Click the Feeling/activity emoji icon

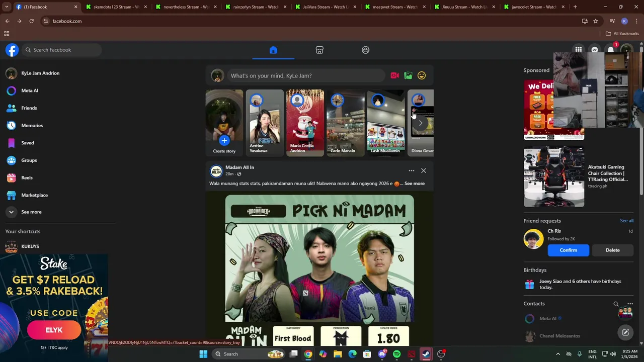(422, 75)
